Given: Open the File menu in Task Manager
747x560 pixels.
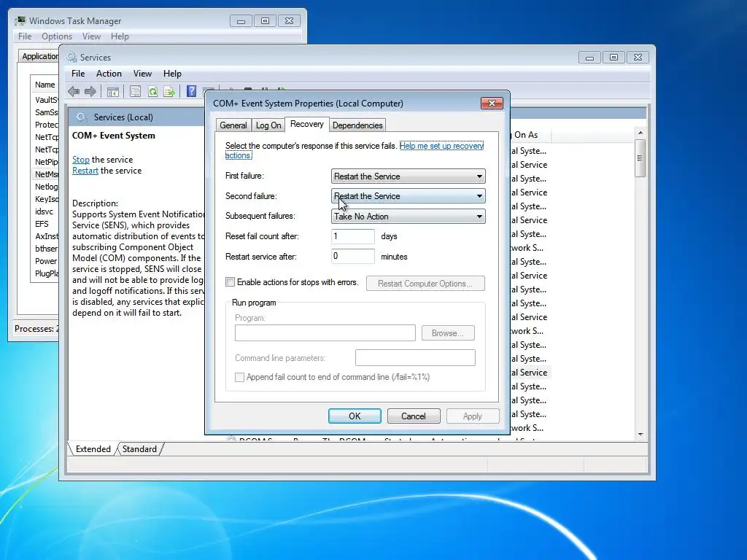Looking at the screenshot, I should (25, 36).
